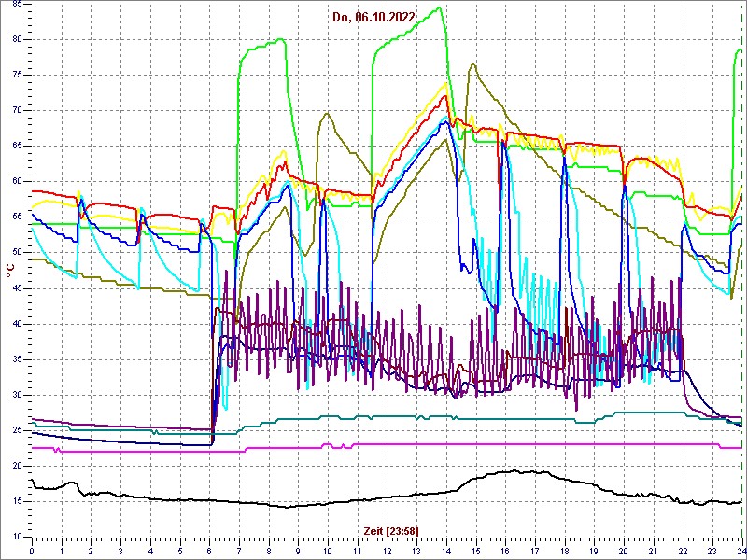Click the x-axis hour label 6
Viewport: 747px width, 560px height.
click(x=209, y=551)
